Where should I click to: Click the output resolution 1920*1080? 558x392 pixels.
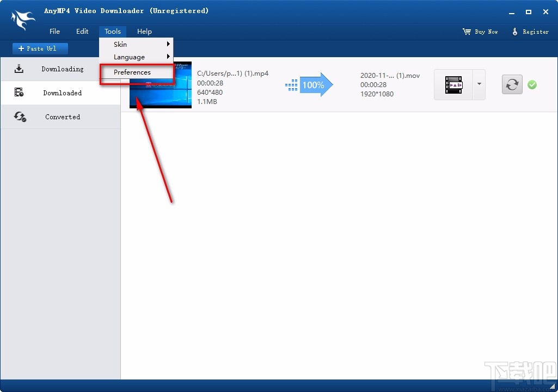(x=377, y=94)
